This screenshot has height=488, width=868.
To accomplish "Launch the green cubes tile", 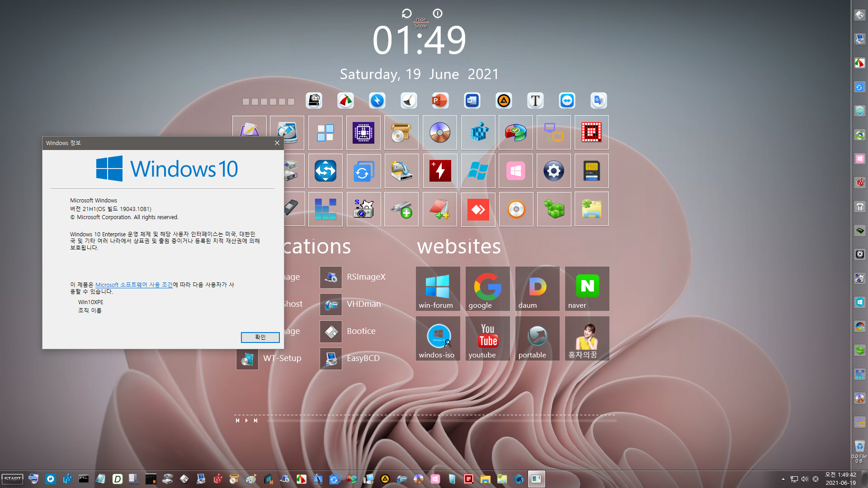I will tap(554, 209).
